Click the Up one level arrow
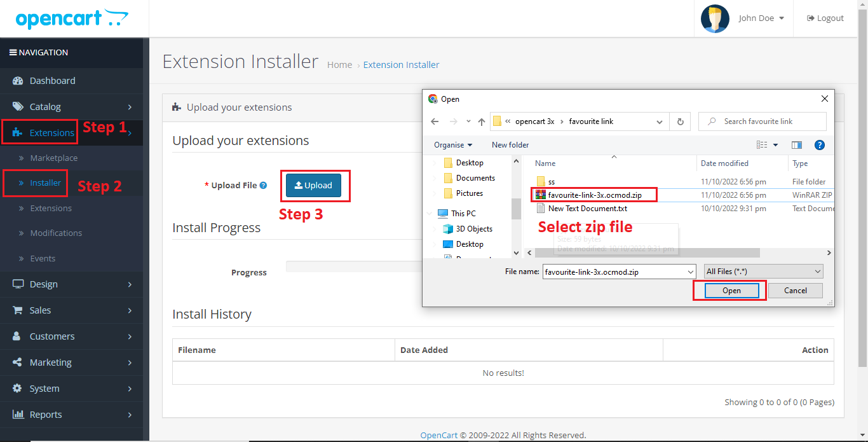The width and height of the screenshot is (868, 442). pyautogui.click(x=482, y=121)
